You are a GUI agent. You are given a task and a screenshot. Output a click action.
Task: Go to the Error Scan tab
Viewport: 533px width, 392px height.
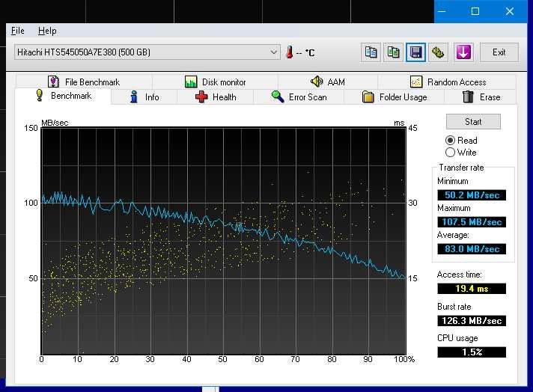coord(299,97)
